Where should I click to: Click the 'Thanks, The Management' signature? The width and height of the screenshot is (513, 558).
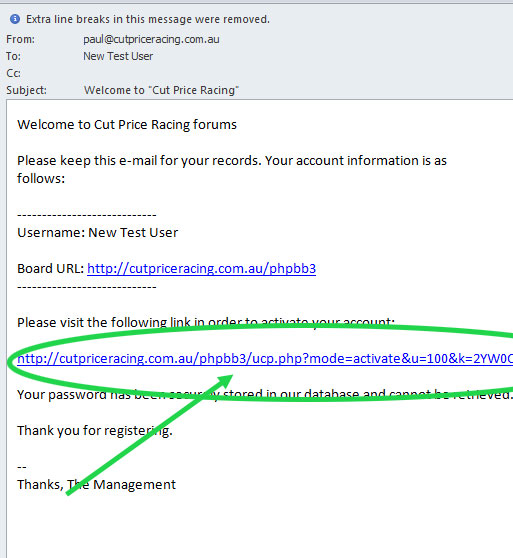[96, 485]
